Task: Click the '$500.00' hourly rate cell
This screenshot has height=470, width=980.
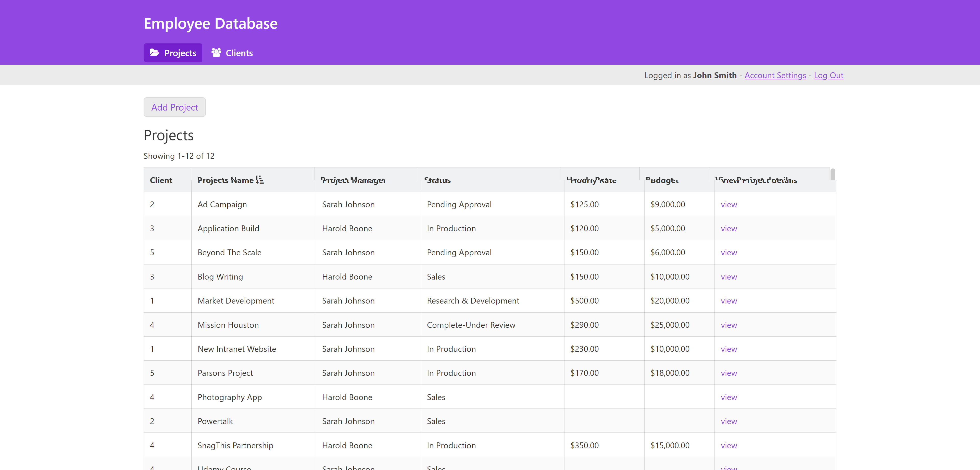Action: point(604,300)
